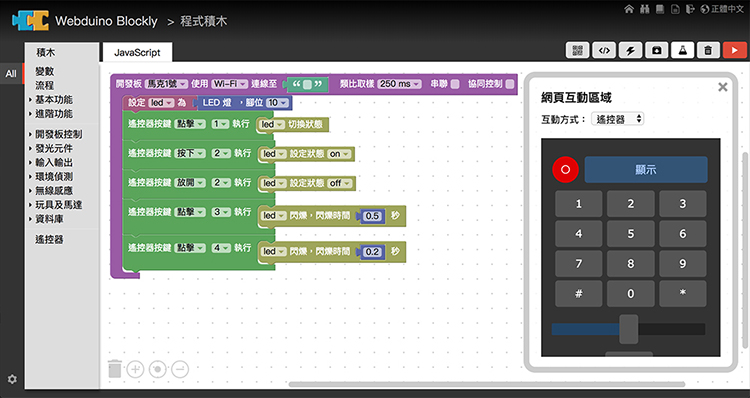The height and width of the screenshot is (398, 750).
Task: Click the home icon in top bar
Action: pyautogui.click(x=629, y=9)
